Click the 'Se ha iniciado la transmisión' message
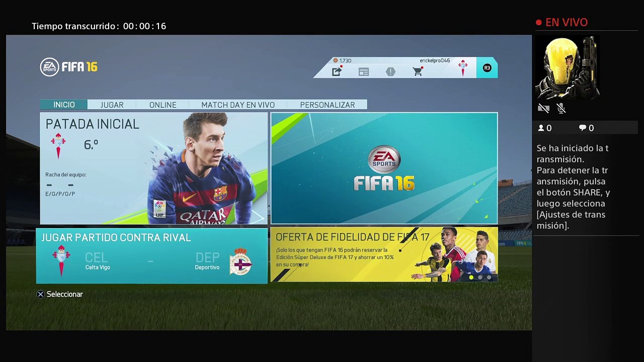Viewport: 644px width, 362px height. [x=573, y=154]
